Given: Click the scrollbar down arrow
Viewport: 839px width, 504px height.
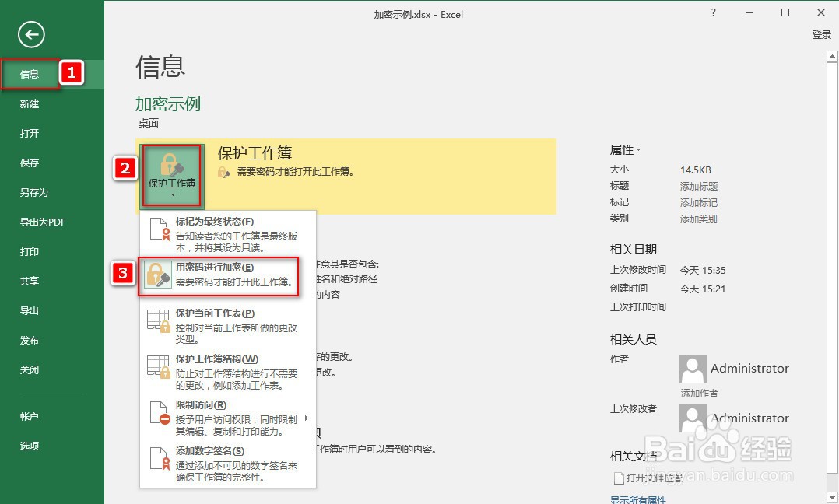Looking at the screenshot, I should coord(832,498).
